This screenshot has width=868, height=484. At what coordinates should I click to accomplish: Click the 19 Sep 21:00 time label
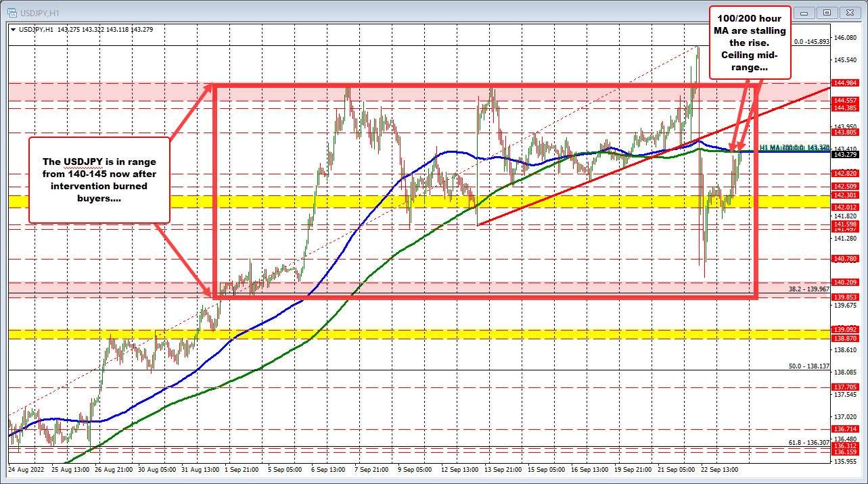click(635, 468)
